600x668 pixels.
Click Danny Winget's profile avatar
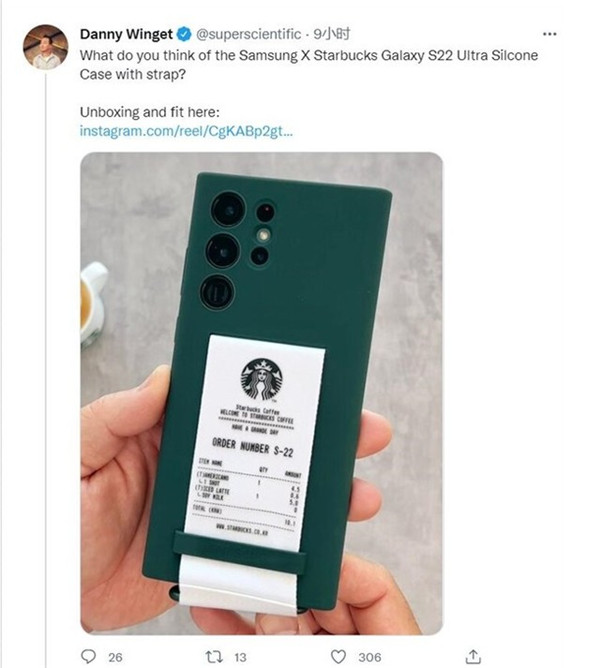[x=45, y=46]
